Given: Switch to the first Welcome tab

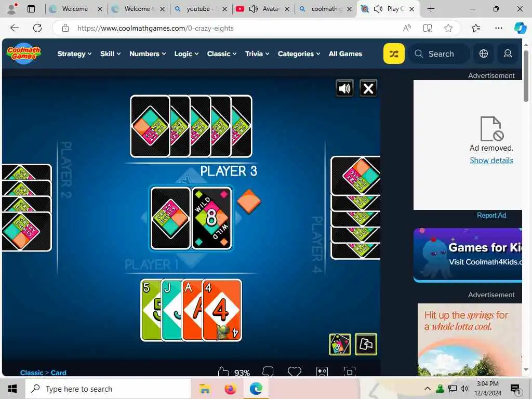Looking at the screenshot, I should click(75, 9).
